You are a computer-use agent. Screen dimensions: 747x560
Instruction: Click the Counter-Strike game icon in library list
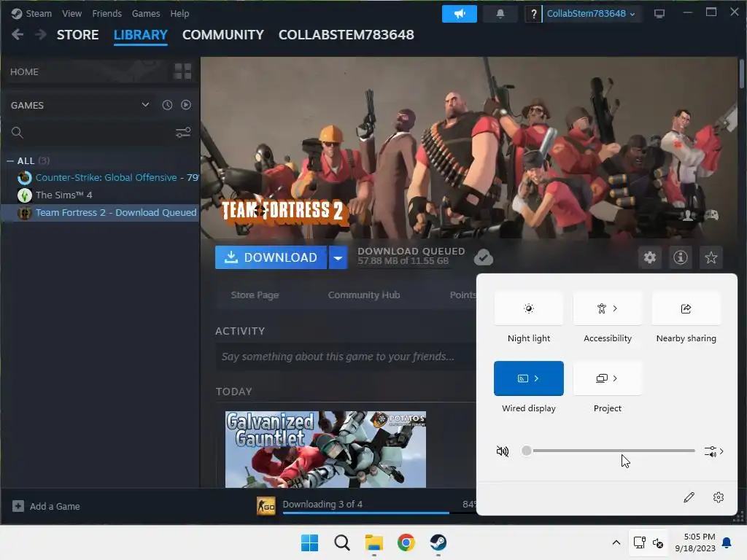point(25,178)
